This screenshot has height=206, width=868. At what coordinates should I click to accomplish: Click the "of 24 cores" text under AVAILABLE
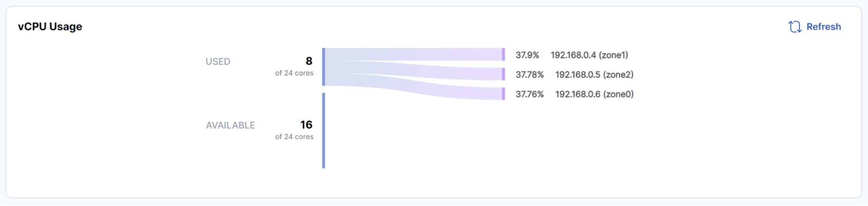[294, 136]
